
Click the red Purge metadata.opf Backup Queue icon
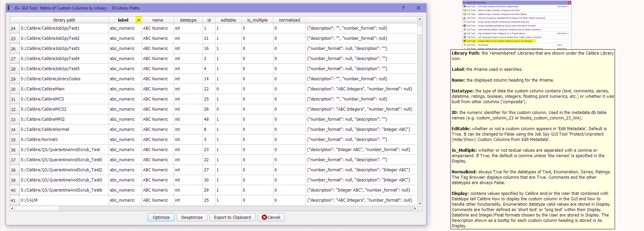point(465,26)
